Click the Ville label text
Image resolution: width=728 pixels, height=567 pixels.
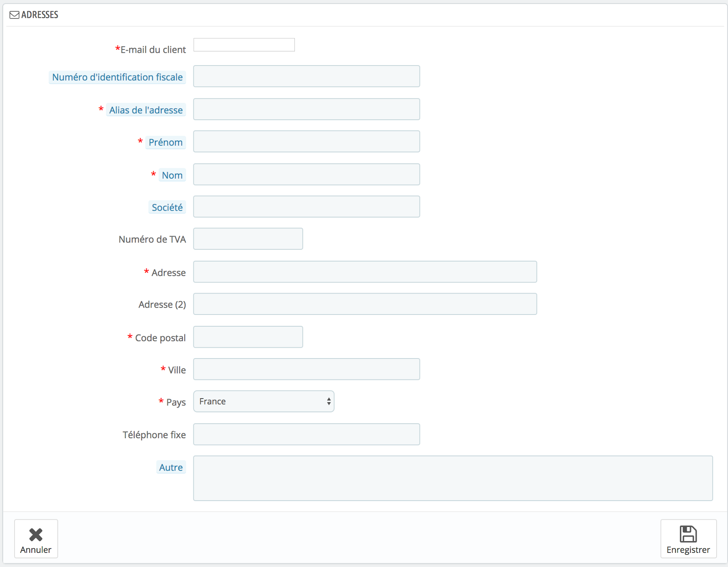click(x=177, y=370)
